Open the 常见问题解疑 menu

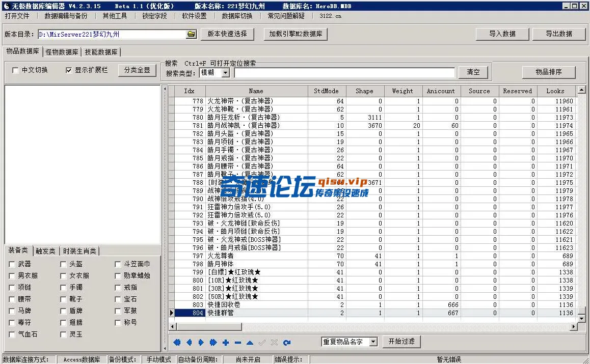pyautogui.click(x=286, y=16)
